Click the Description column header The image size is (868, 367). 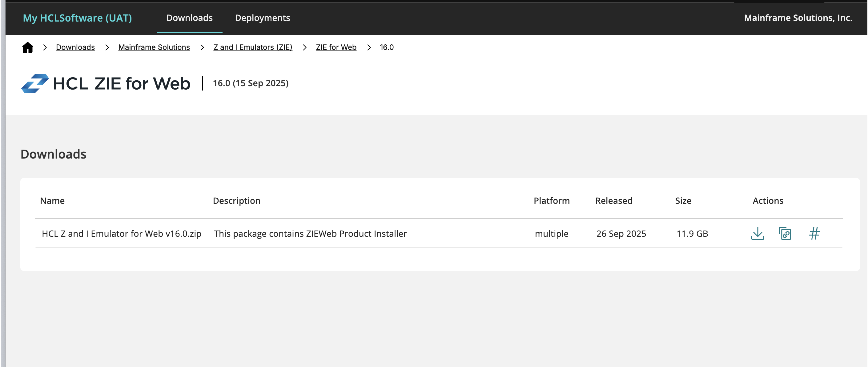coord(236,201)
